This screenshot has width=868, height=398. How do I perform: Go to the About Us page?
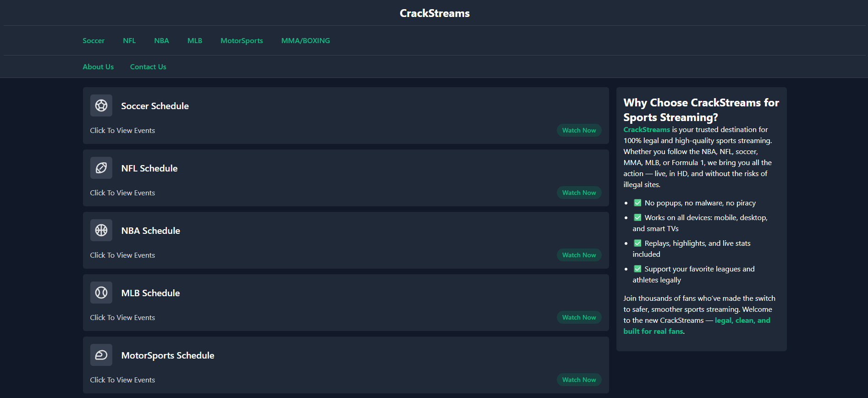[x=98, y=66]
